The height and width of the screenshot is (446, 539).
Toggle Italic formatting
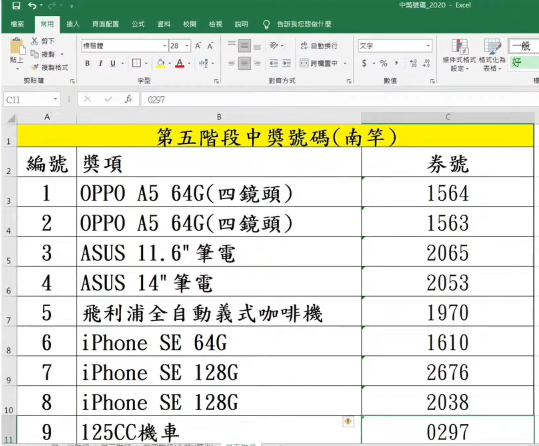(100, 63)
